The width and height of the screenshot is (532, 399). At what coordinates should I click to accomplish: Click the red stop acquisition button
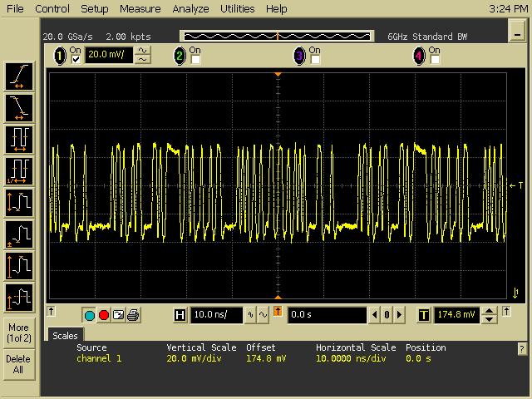[x=104, y=315]
